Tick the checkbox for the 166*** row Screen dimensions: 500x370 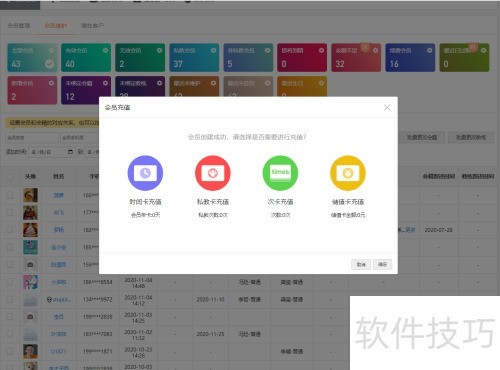[x=10, y=195]
